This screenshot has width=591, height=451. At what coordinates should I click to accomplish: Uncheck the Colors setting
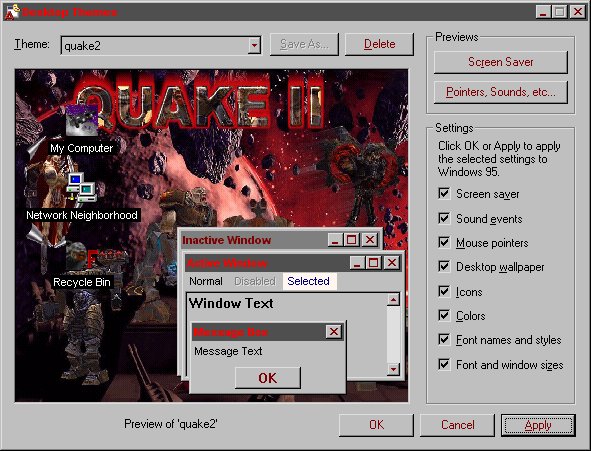pyautogui.click(x=444, y=315)
